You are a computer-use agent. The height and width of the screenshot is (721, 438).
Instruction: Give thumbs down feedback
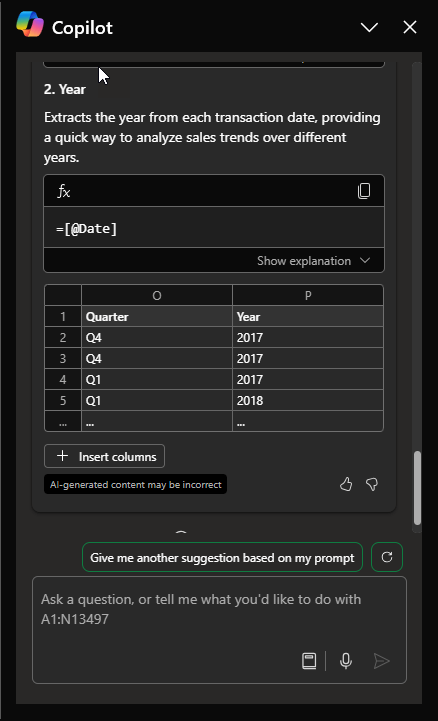[x=372, y=484]
